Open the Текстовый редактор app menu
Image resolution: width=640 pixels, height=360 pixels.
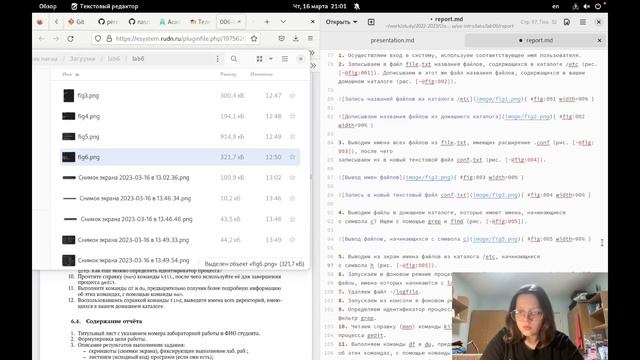(104, 7)
